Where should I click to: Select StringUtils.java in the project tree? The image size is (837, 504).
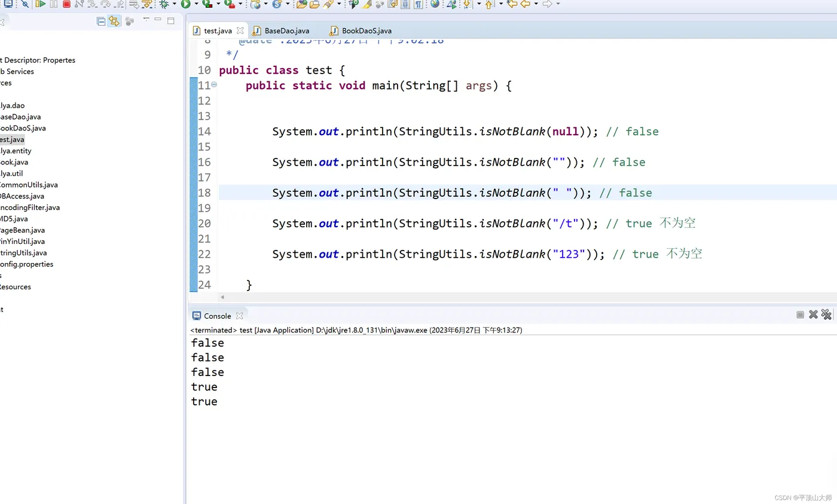coord(23,253)
